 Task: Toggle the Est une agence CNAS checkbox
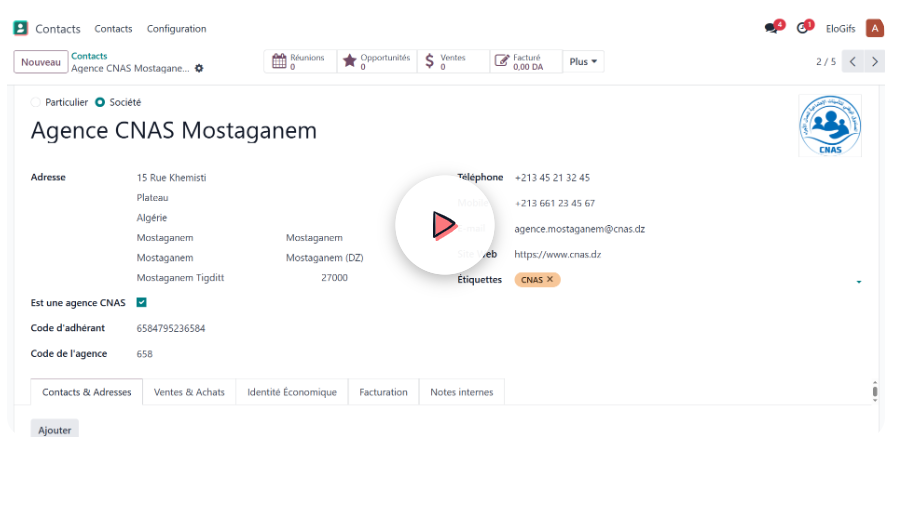tap(141, 303)
